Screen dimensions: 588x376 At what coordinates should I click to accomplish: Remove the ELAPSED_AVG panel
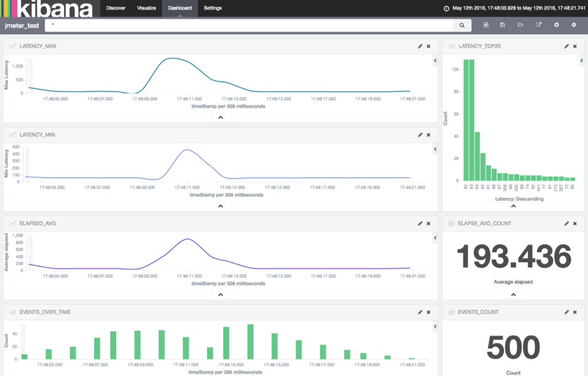[428, 223]
